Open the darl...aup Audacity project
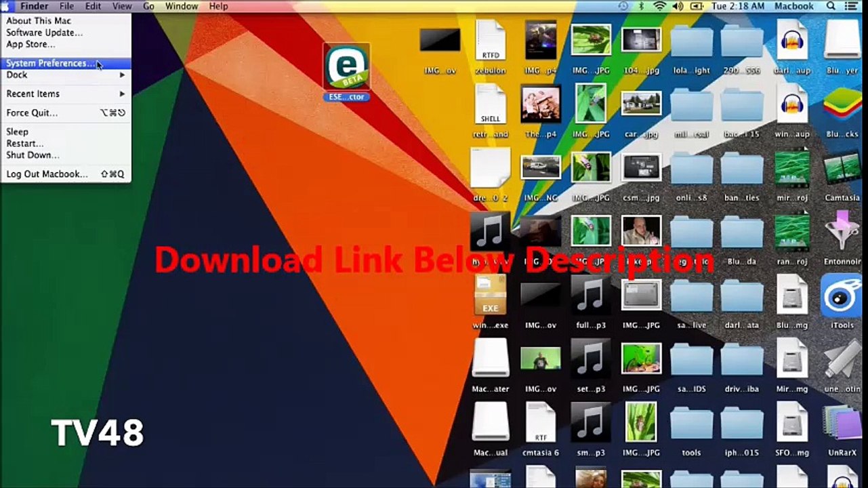This screenshot has height=488, width=868. 791,41
